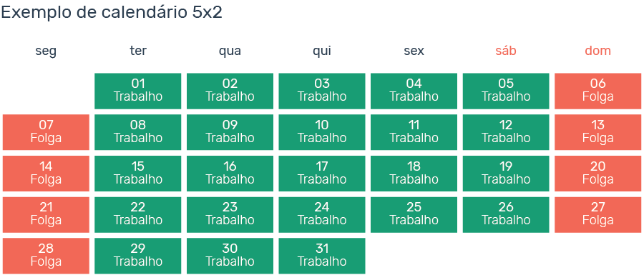This screenshot has height=280, width=644.
Task: Select day 25 Trabalho cell
Action: coord(414,214)
